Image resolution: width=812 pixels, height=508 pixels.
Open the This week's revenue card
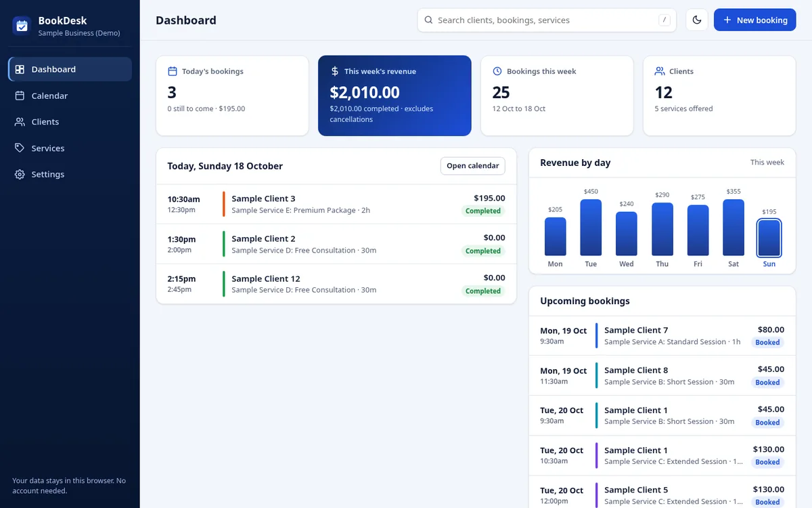click(x=394, y=96)
